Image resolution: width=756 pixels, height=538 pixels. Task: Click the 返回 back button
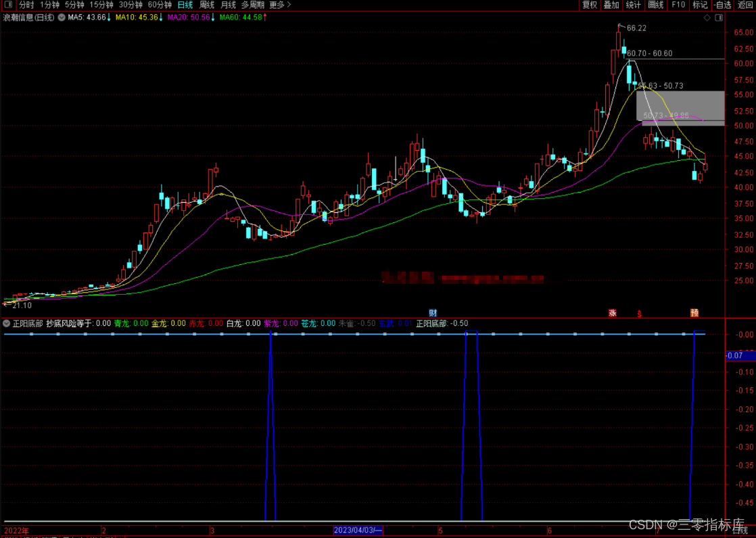click(745, 5)
